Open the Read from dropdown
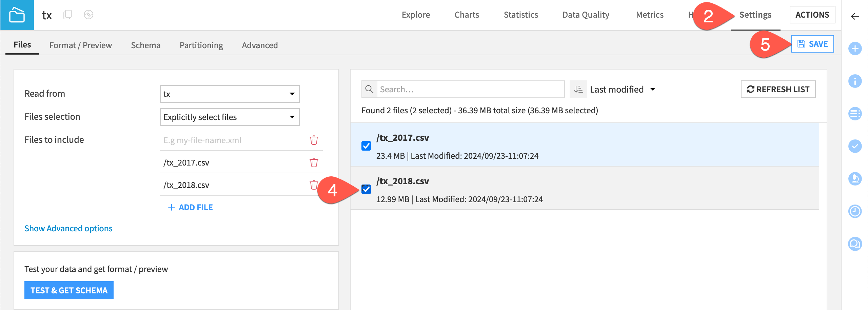Screen dimensions: 868x310 [230, 94]
